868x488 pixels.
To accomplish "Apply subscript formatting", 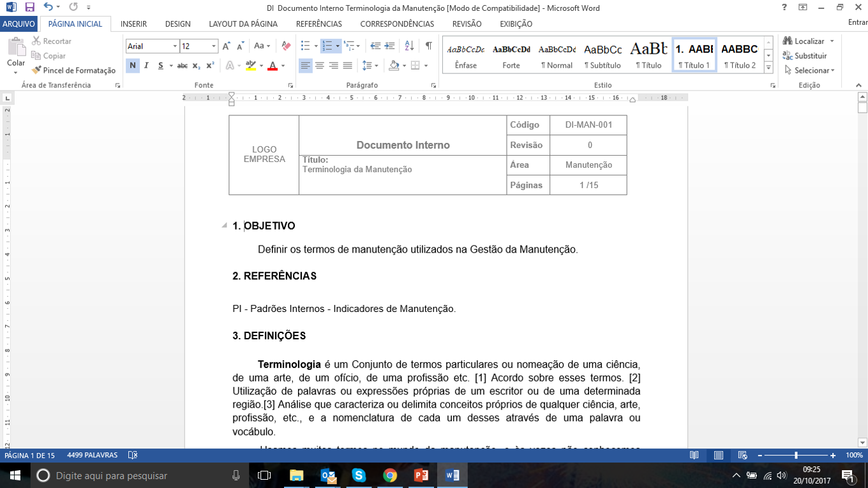I will point(197,66).
